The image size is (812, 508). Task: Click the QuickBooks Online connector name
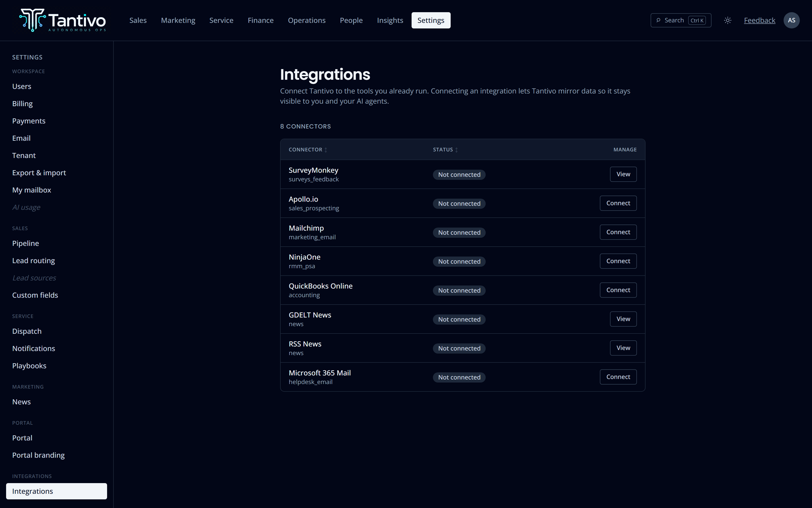click(320, 286)
